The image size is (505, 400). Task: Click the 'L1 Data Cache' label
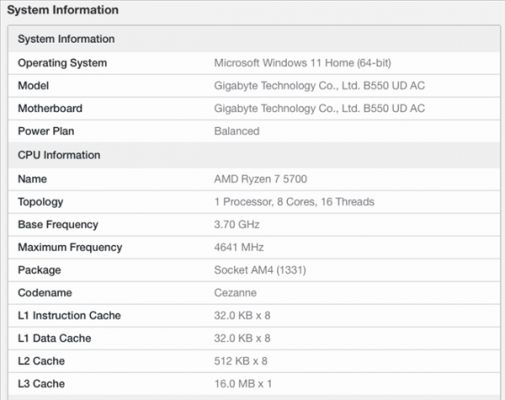pos(54,338)
